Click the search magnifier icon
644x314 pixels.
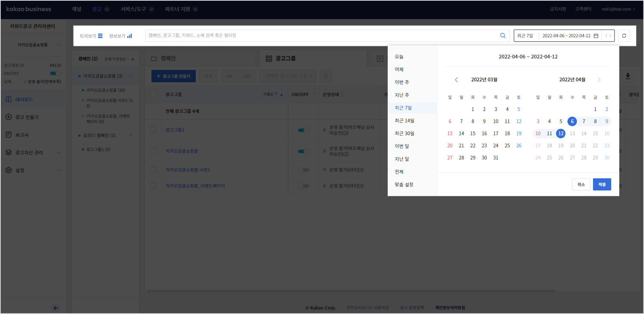(503, 35)
